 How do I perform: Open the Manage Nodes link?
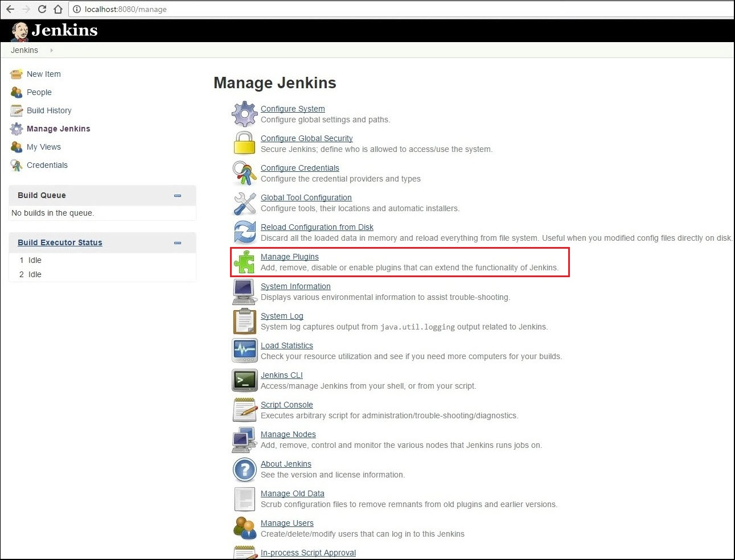coord(288,434)
